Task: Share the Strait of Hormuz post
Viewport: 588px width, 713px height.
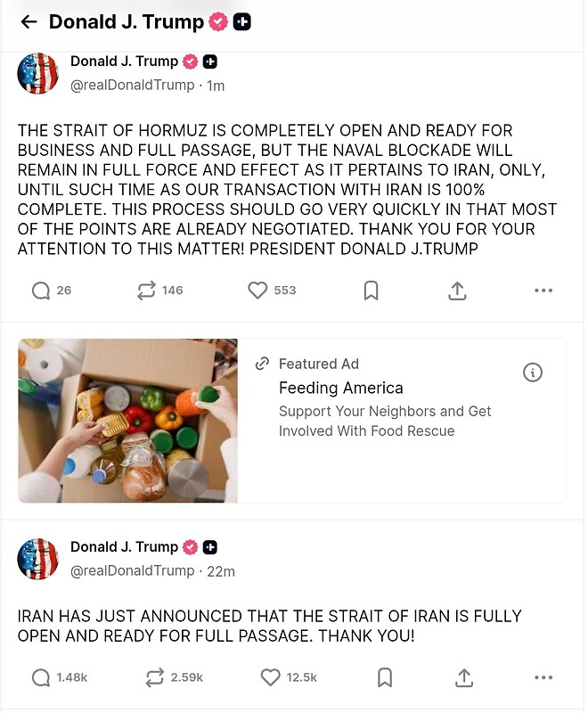Action: tap(457, 291)
